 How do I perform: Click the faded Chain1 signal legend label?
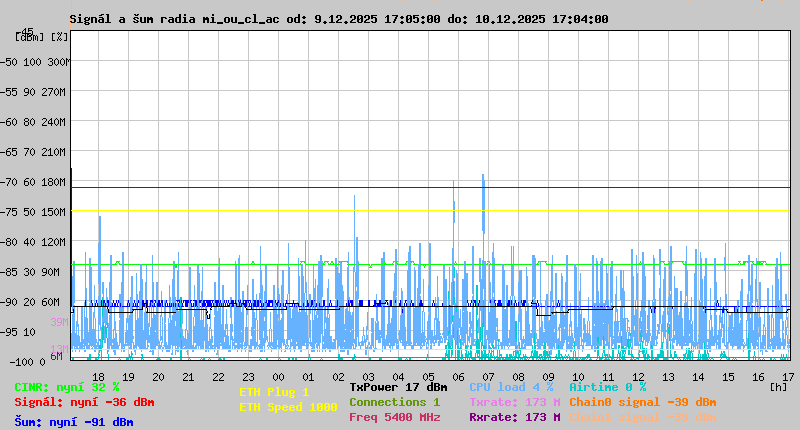click(x=642, y=417)
